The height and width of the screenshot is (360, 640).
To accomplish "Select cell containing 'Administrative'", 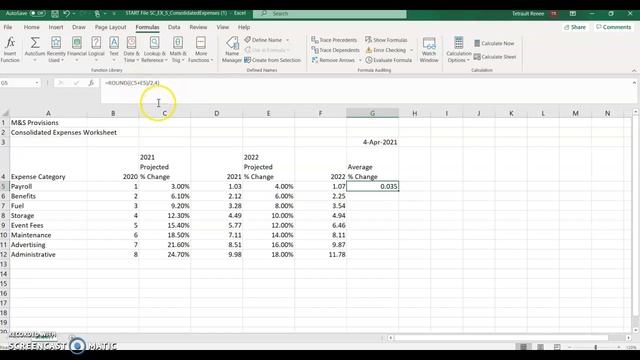I will pyautogui.click(x=48, y=255).
